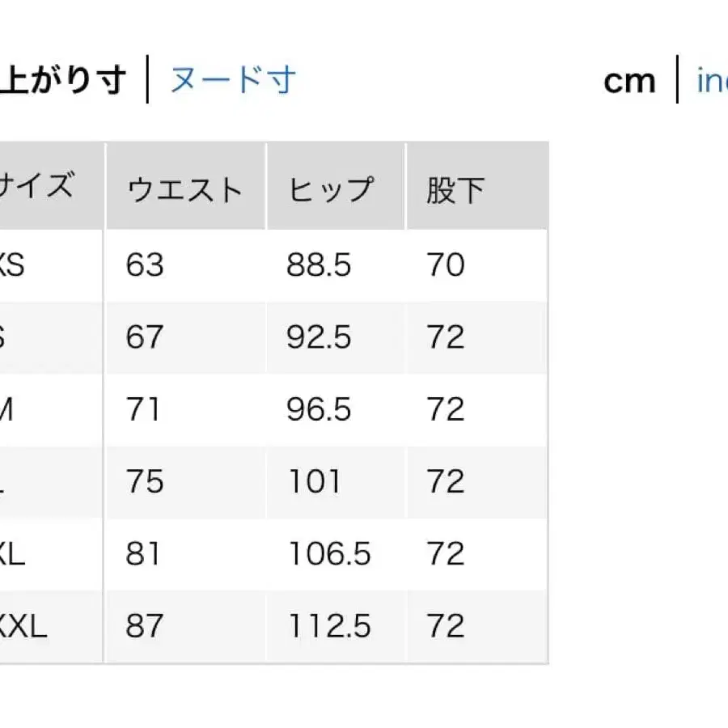
Task: Click M hip value 96.5
Action: (x=316, y=409)
